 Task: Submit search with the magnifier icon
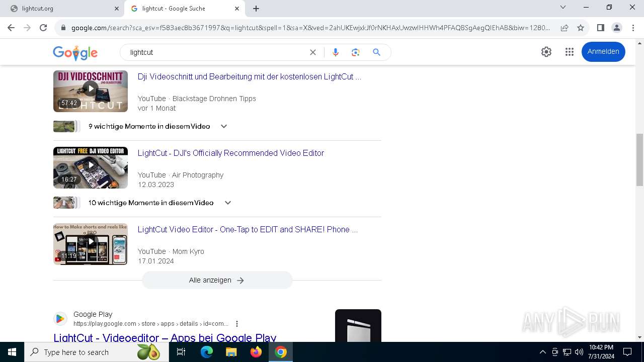coord(376,52)
